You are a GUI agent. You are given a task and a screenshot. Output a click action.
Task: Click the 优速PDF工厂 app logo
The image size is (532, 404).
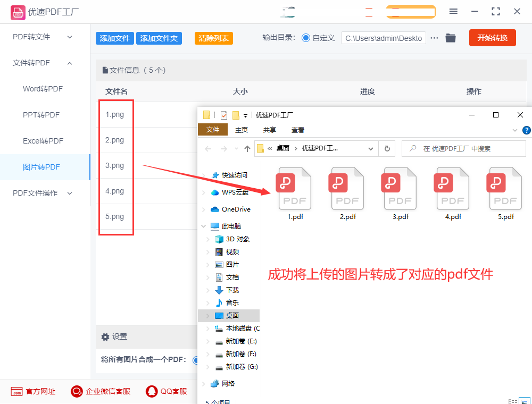(18, 13)
